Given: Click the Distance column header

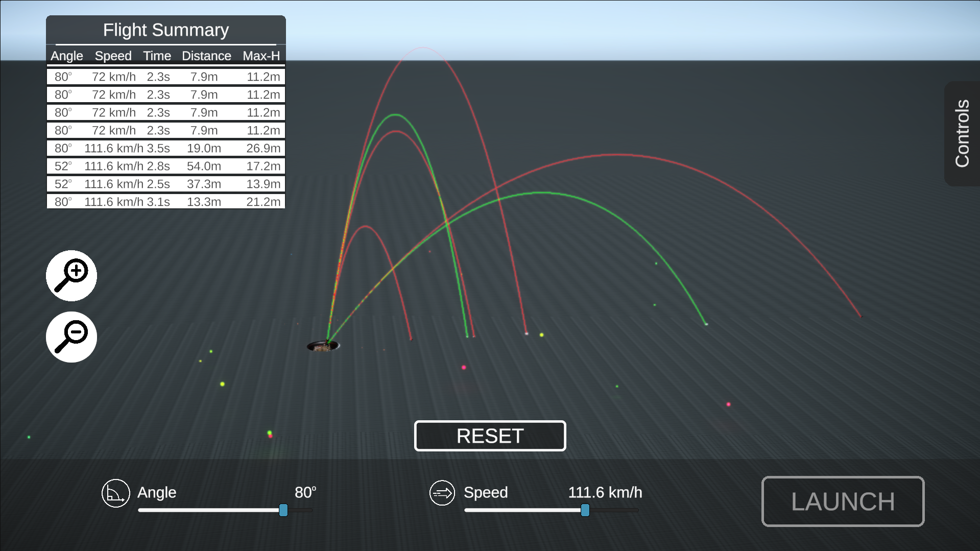Looking at the screenshot, I should pyautogui.click(x=207, y=56).
